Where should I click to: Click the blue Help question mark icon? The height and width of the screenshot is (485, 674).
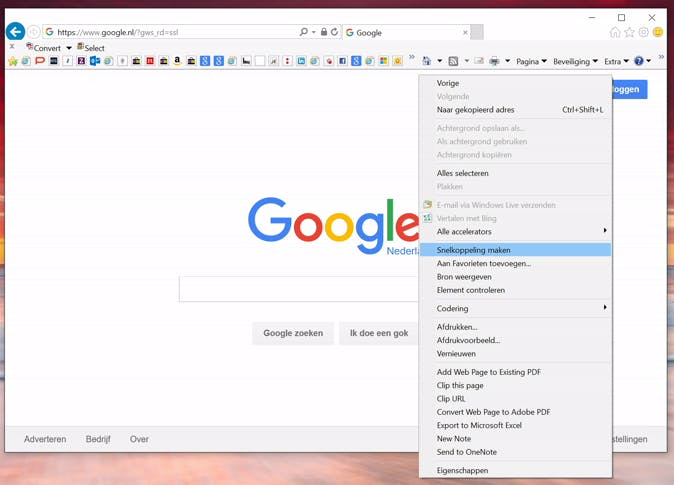tap(639, 61)
